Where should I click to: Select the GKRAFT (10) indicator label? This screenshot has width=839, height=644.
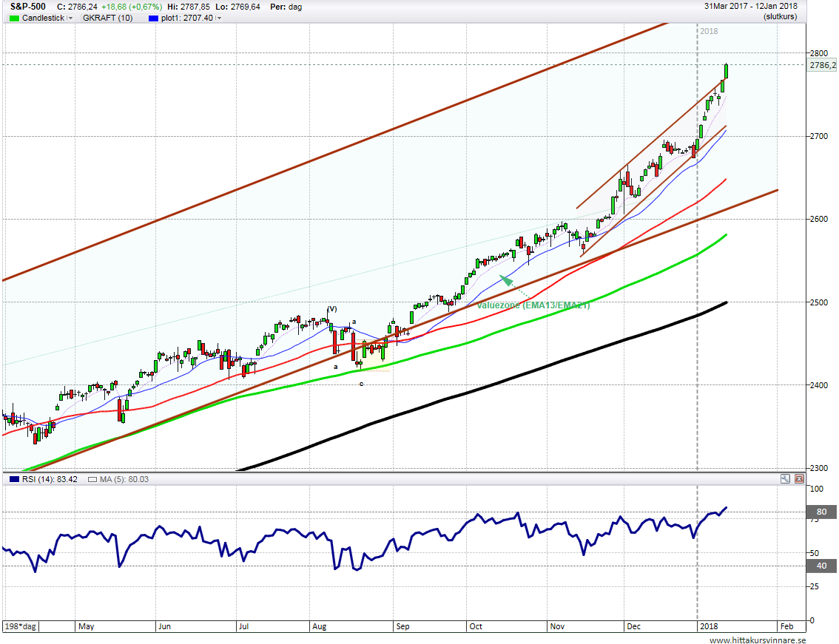click(107, 18)
